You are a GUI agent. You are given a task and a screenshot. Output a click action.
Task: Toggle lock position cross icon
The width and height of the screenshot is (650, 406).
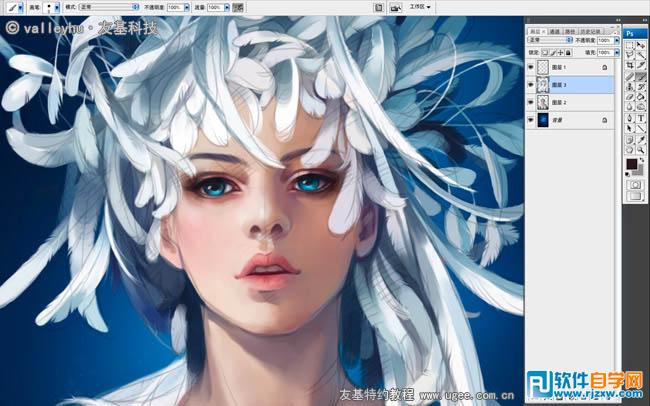(560, 53)
